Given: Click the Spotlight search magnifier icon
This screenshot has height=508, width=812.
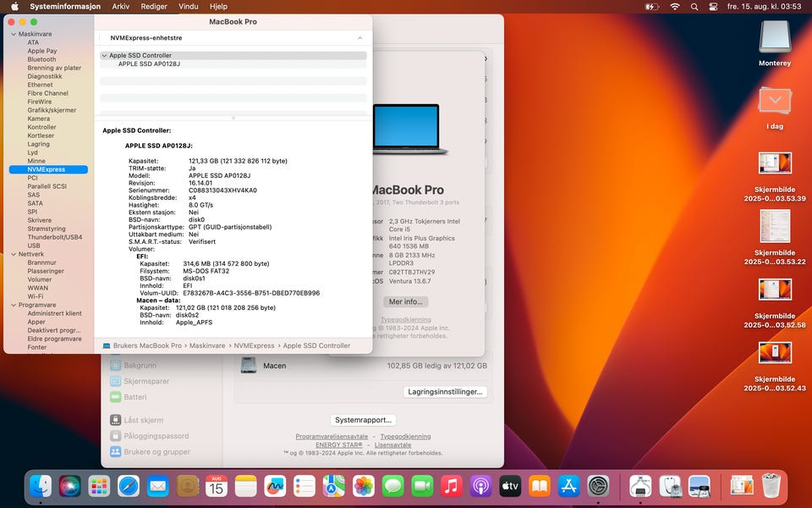Looking at the screenshot, I should point(694,7).
